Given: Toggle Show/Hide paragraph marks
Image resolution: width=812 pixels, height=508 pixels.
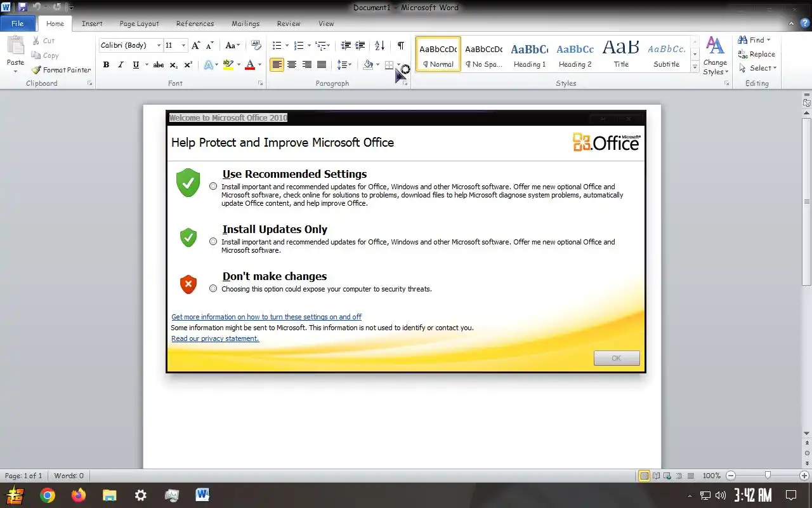Looking at the screenshot, I should pos(400,45).
